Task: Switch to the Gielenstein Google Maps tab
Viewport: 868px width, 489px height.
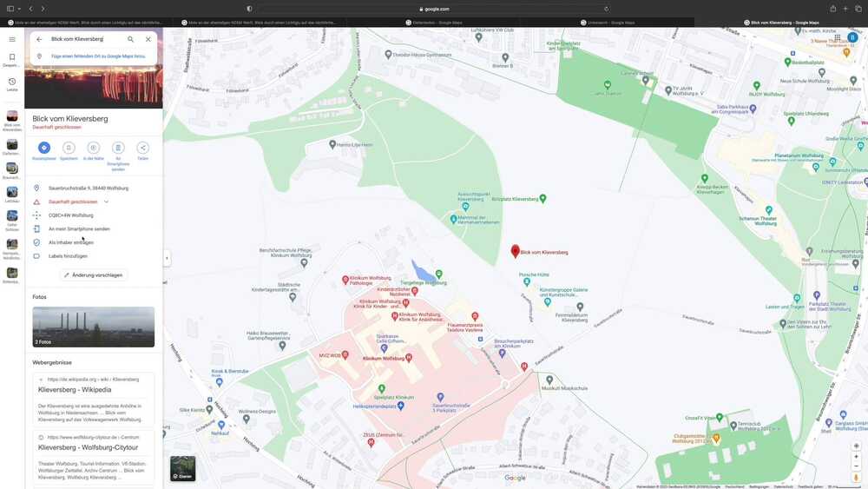Action: coord(437,23)
